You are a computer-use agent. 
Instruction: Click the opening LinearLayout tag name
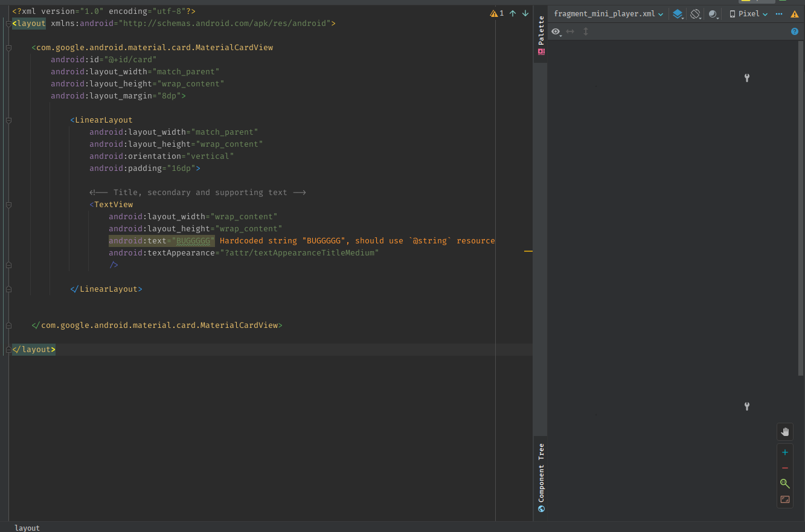pos(104,120)
